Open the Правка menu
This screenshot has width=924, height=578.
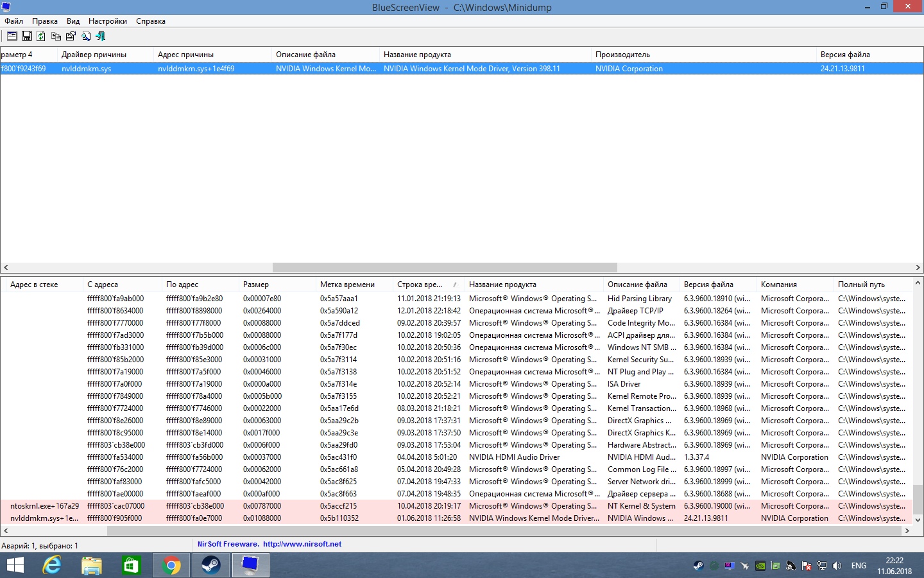pyautogui.click(x=45, y=21)
